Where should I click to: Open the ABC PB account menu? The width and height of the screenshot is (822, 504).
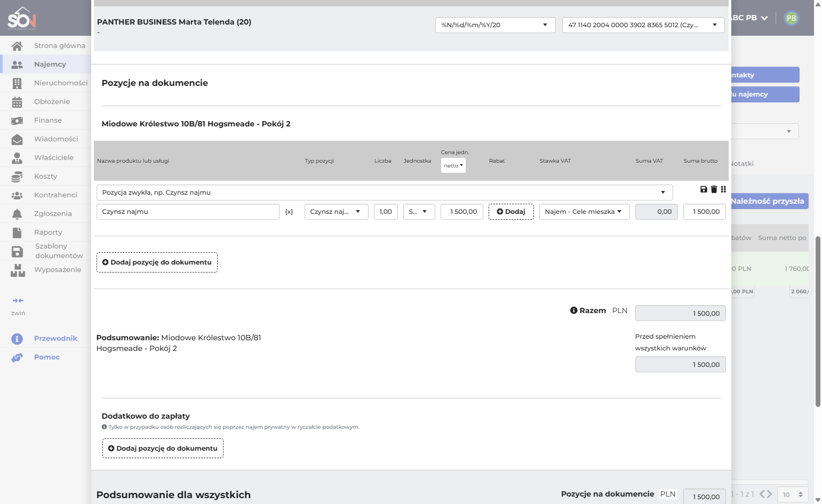[x=749, y=18]
